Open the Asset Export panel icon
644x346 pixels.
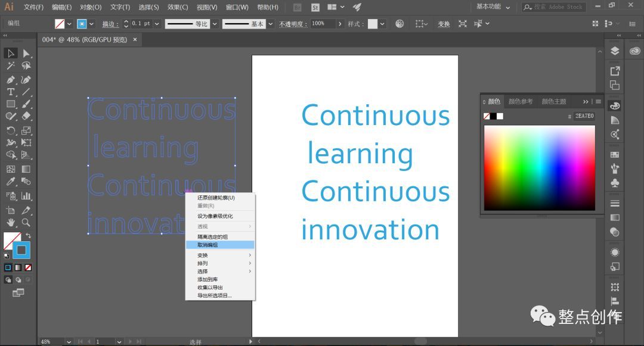615,71
